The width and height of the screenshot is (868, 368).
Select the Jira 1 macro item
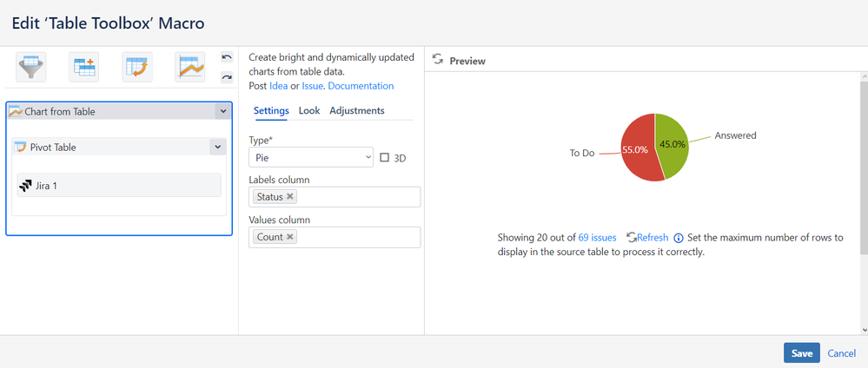[119, 185]
